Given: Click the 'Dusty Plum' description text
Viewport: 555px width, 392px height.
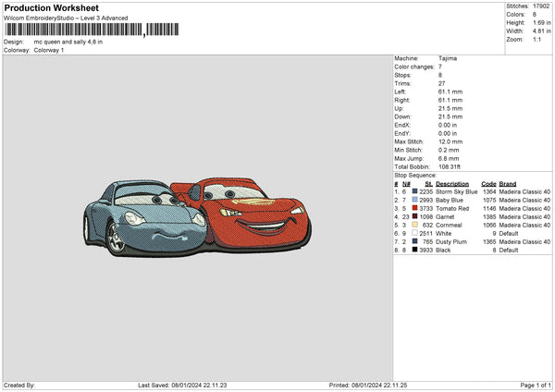Looking at the screenshot, I should point(451,241).
